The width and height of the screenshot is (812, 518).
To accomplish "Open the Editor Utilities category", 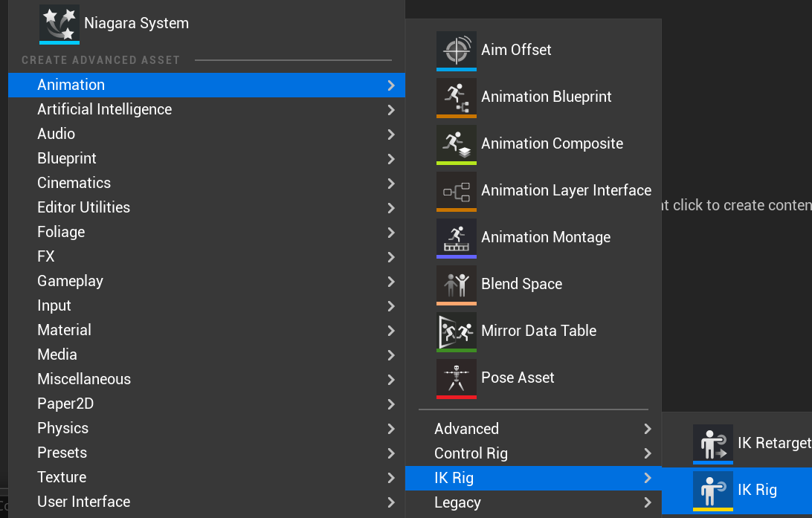I will pyautogui.click(x=207, y=207).
